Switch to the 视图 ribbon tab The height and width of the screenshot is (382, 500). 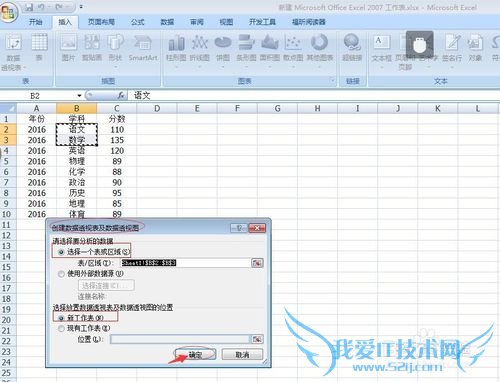click(x=226, y=22)
